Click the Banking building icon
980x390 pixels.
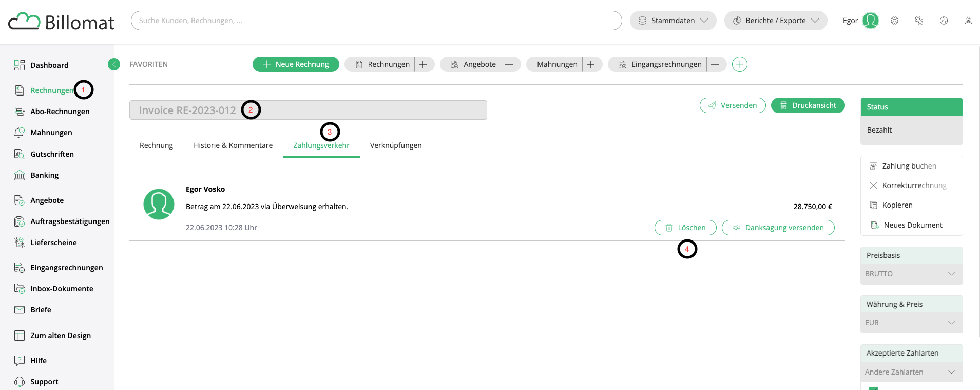click(x=20, y=175)
